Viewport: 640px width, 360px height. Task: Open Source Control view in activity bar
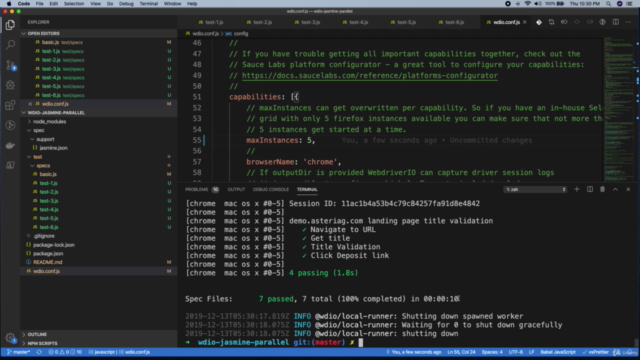click(10, 64)
